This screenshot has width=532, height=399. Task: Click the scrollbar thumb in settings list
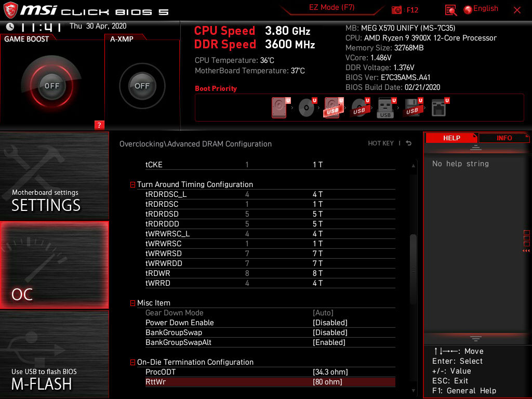point(413,269)
